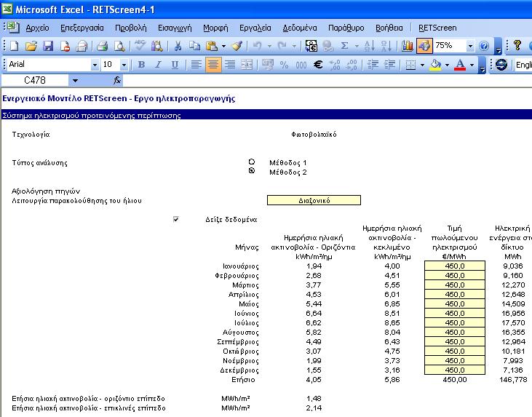Apply Euro currency style
532x417 pixels.
tap(318, 65)
